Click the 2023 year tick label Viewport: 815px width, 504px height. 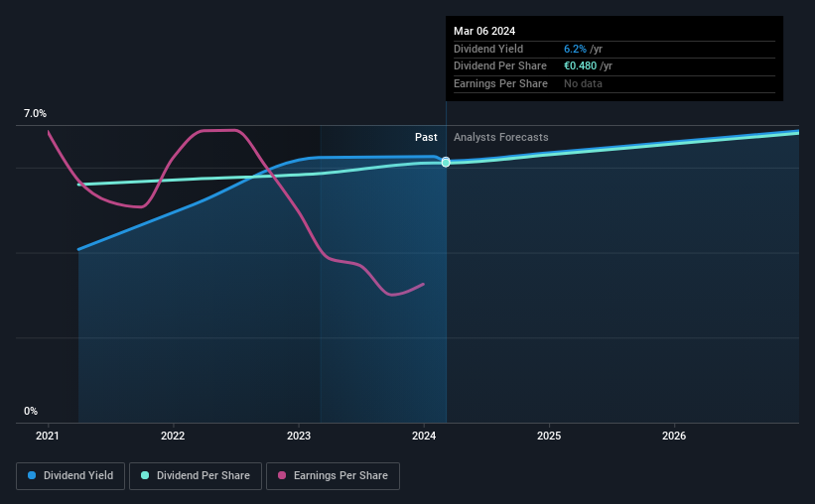point(299,436)
